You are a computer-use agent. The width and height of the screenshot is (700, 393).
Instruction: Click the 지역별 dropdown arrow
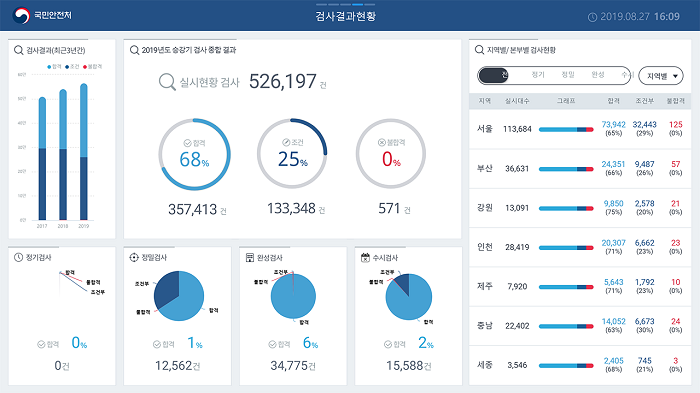(x=675, y=76)
